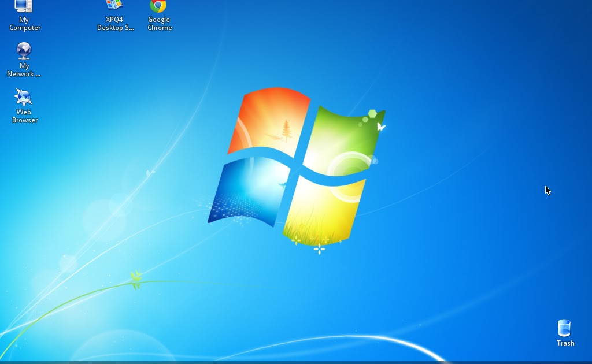The image size is (592, 364).
Task: Select the My Network globe icon
Action: click(x=24, y=50)
